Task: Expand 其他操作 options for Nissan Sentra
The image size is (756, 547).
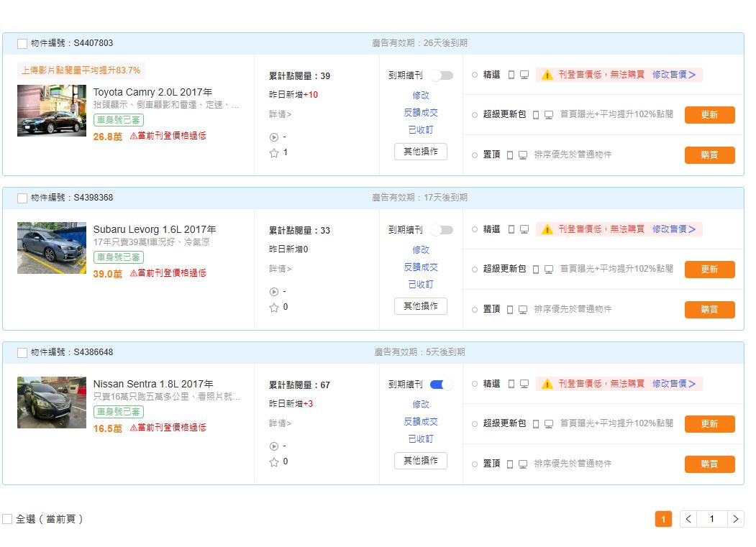Action: click(420, 461)
